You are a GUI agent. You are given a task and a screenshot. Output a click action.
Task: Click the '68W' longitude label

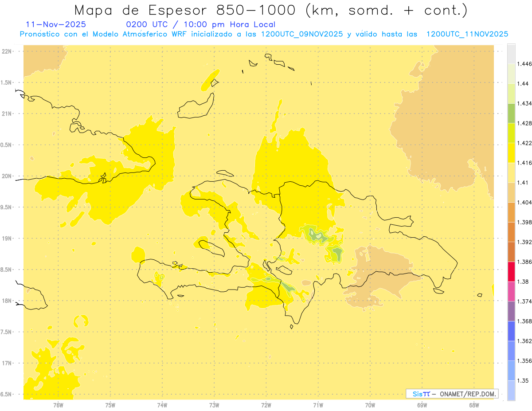coord(474,405)
